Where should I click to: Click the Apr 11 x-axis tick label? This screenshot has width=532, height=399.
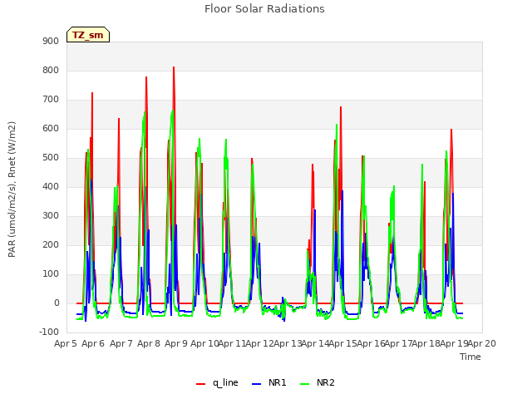[x=232, y=343]
